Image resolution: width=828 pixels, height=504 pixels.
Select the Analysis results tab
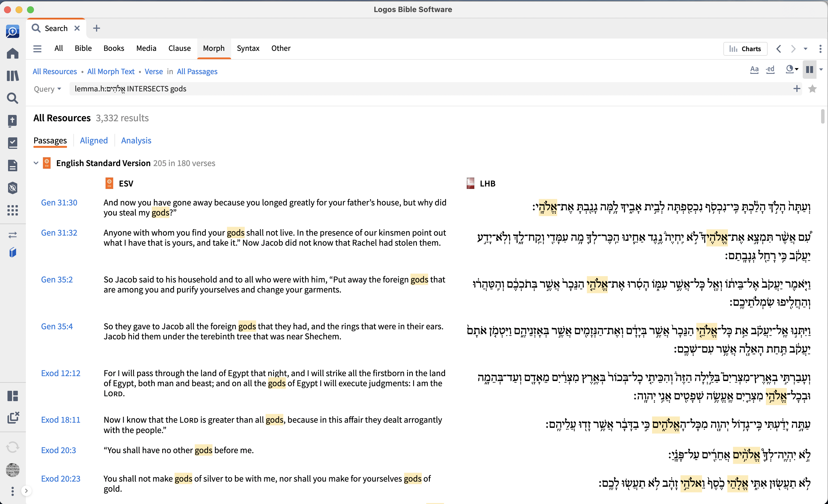pyautogui.click(x=136, y=140)
